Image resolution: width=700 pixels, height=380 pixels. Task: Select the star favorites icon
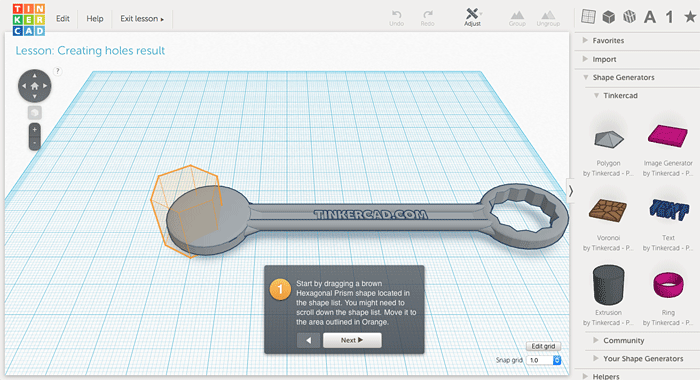pos(690,17)
